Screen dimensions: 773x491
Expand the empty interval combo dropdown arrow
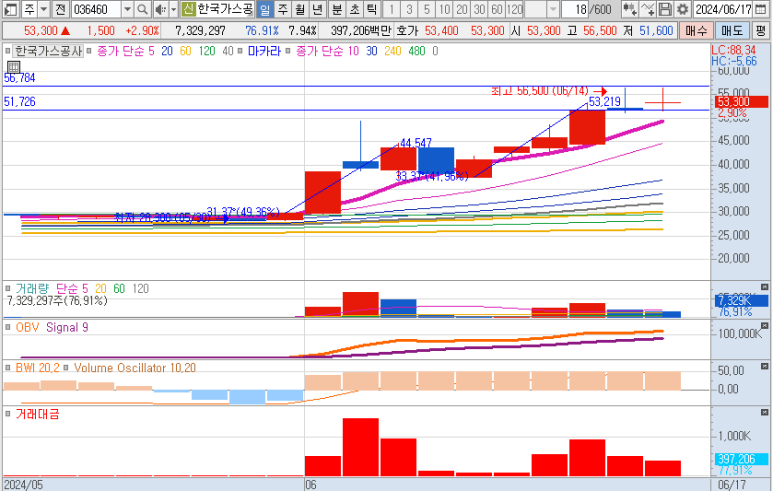[x=553, y=9]
